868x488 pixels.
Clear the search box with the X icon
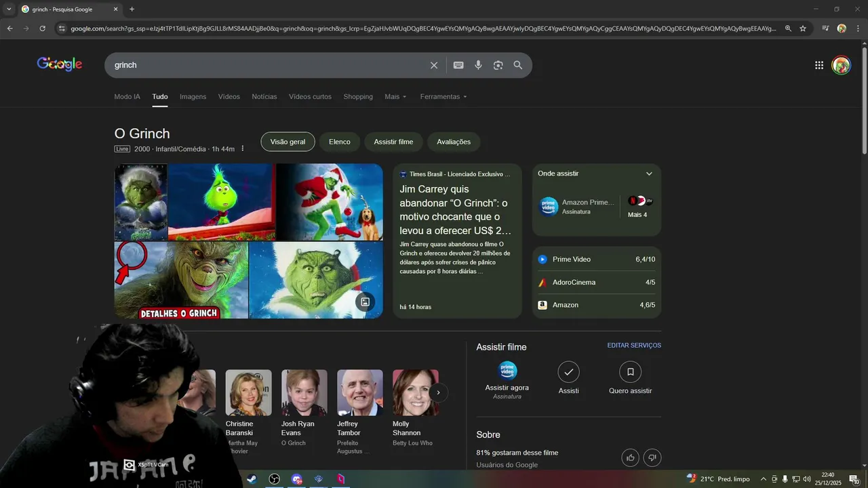point(434,65)
